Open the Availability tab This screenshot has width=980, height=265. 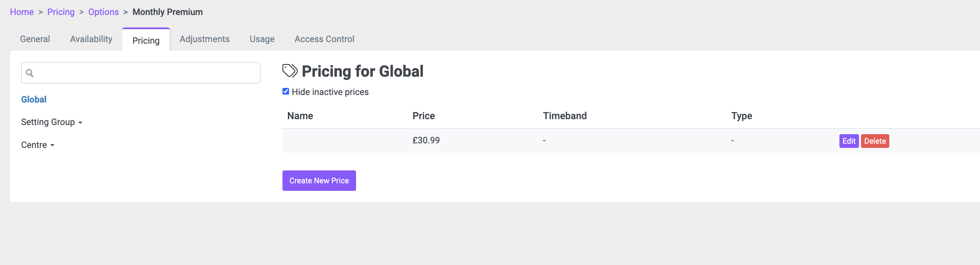coord(91,39)
